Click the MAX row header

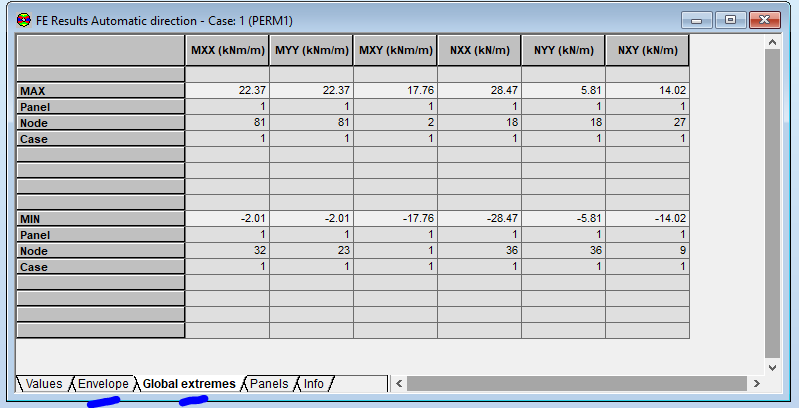[x=100, y=91]
